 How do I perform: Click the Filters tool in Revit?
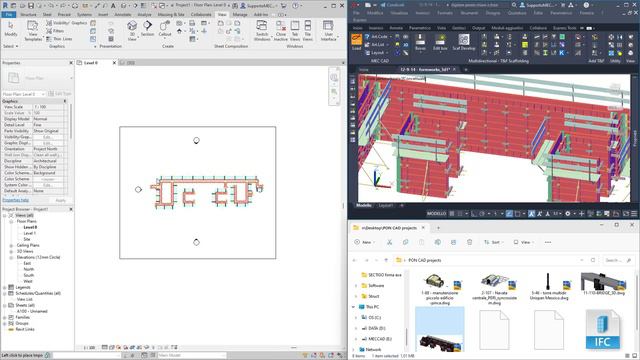(56, 31)
